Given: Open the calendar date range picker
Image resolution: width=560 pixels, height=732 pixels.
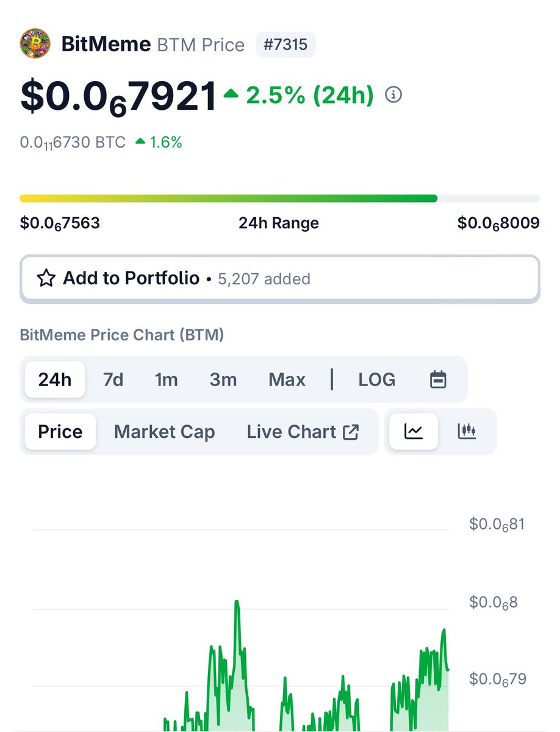Looking at the screenshot, I should pos(439,379).
